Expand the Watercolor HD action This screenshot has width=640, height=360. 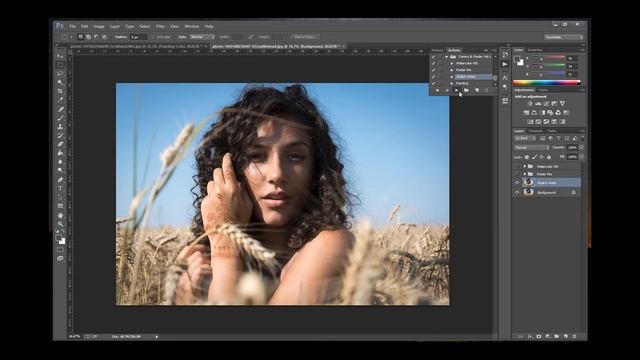452,63
